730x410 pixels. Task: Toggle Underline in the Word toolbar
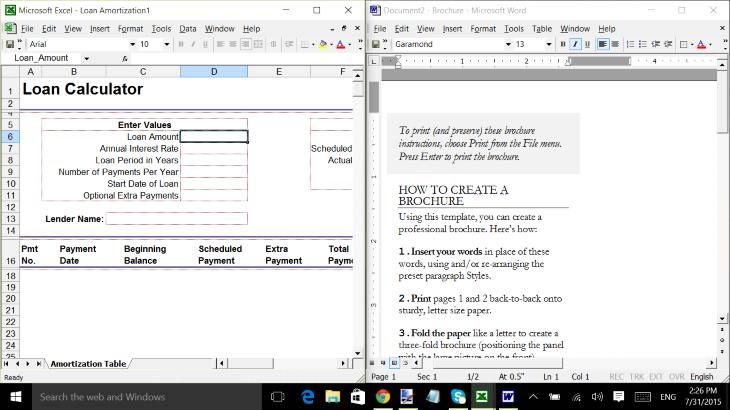click(x=587, y=44)
